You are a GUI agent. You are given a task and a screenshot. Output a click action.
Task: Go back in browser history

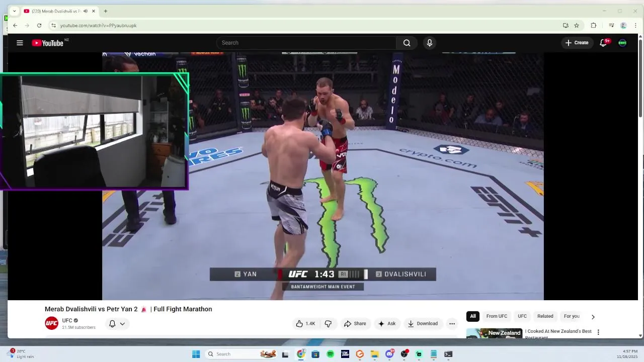[x=15, y=25]
